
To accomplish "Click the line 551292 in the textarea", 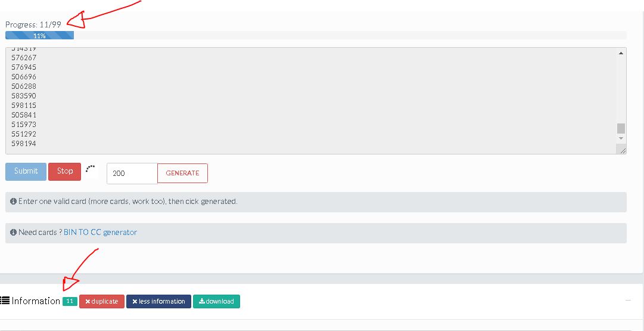I will coord(24,134).
